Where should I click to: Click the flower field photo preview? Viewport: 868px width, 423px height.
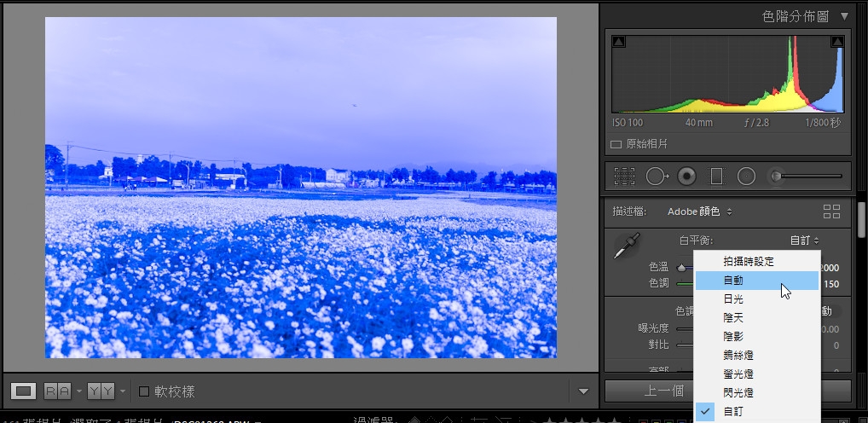click(x=301, y=187)
